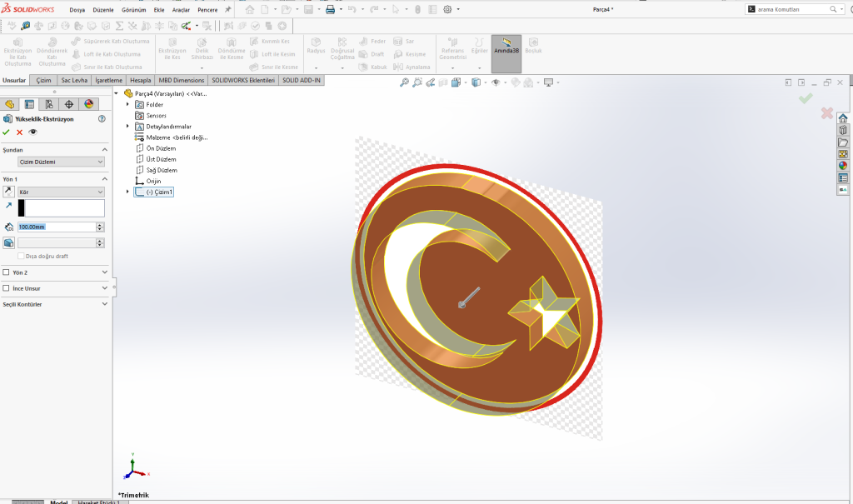Screen dimensions: 853x504
Task: Click the Zoom to Fit magnifier icon
Action: tap(405, 82)
